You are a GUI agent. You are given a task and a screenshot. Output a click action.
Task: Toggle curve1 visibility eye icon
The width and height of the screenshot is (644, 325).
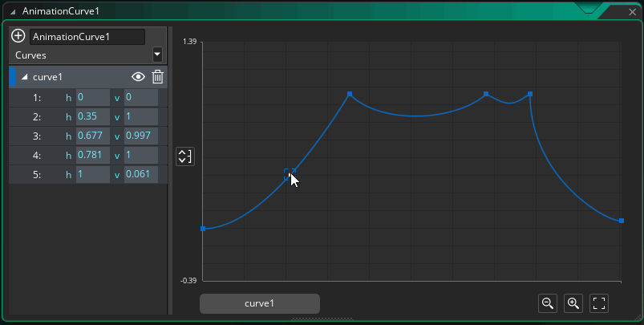138,77
